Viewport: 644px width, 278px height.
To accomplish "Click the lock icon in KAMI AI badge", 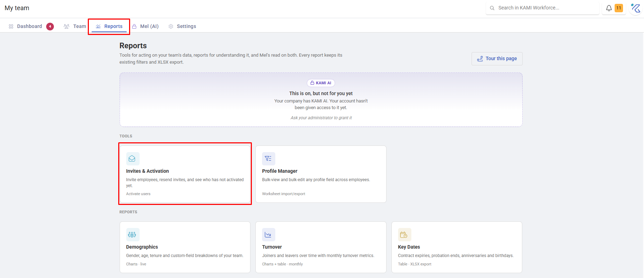I will click(x=312, y=83).
